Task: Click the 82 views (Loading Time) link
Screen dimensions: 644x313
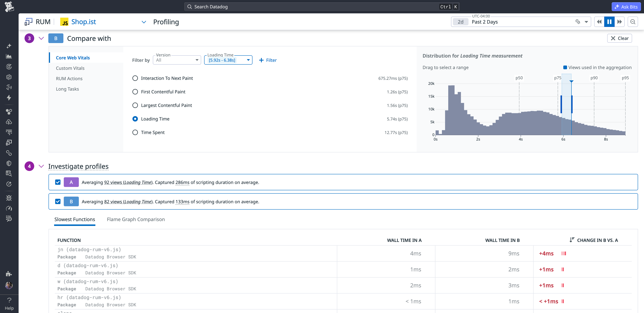Action: 128,202
